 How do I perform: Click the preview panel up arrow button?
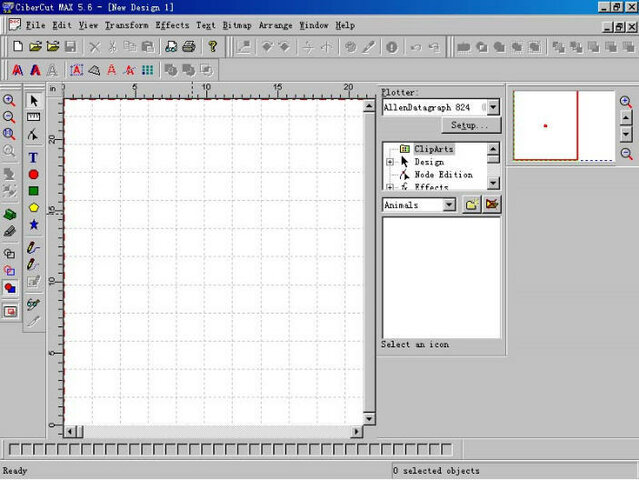tap(626, 118)
